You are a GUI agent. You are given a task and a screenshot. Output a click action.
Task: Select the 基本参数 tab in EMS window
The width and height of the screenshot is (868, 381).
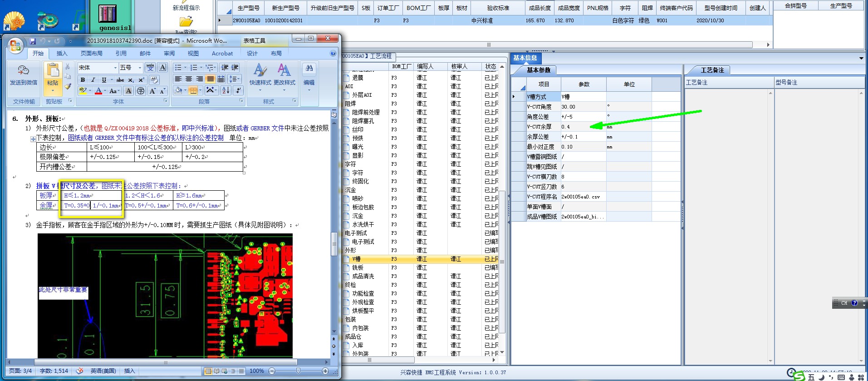(x=538, y=70)
